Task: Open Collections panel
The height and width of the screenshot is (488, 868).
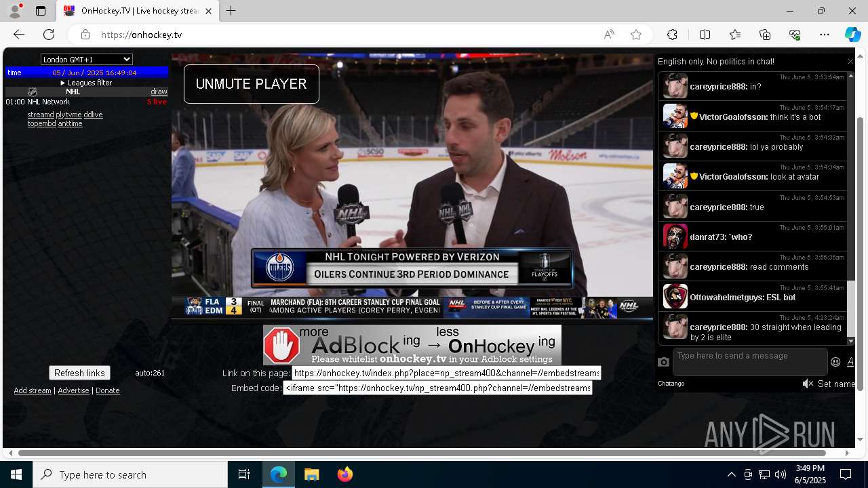Action: (765, 35)
